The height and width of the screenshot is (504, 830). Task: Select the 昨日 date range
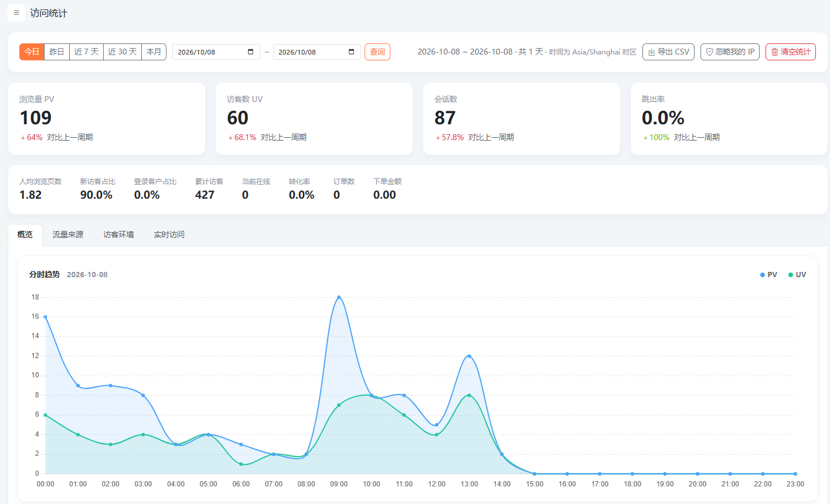pyautogui.click(x=57, y=52)
